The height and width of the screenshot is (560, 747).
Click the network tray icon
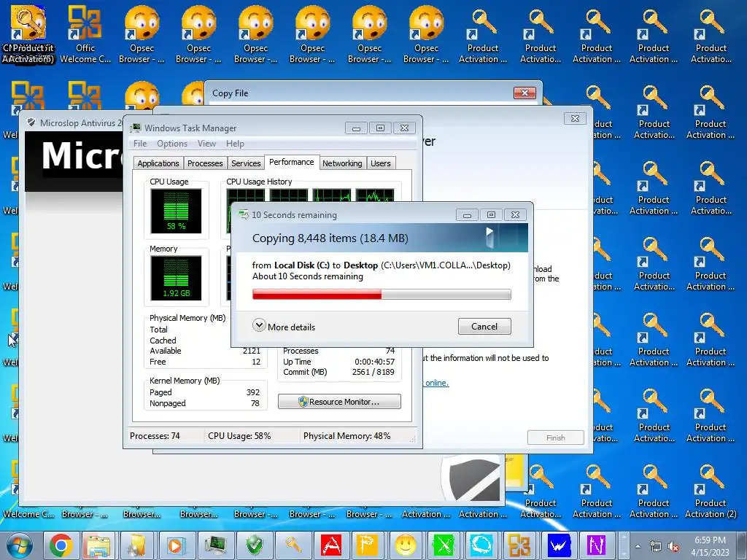(656, 546)
